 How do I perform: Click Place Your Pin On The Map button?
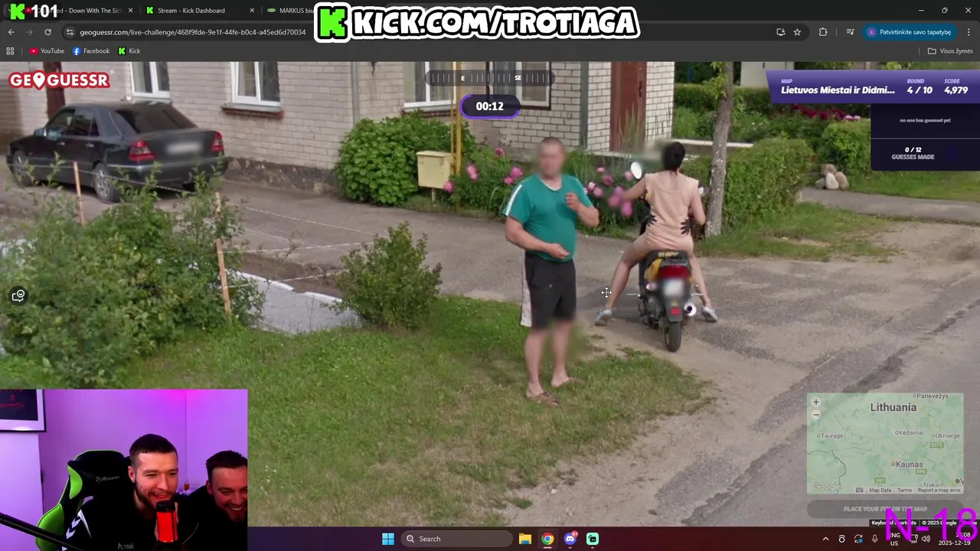click(x=885, y=509)
